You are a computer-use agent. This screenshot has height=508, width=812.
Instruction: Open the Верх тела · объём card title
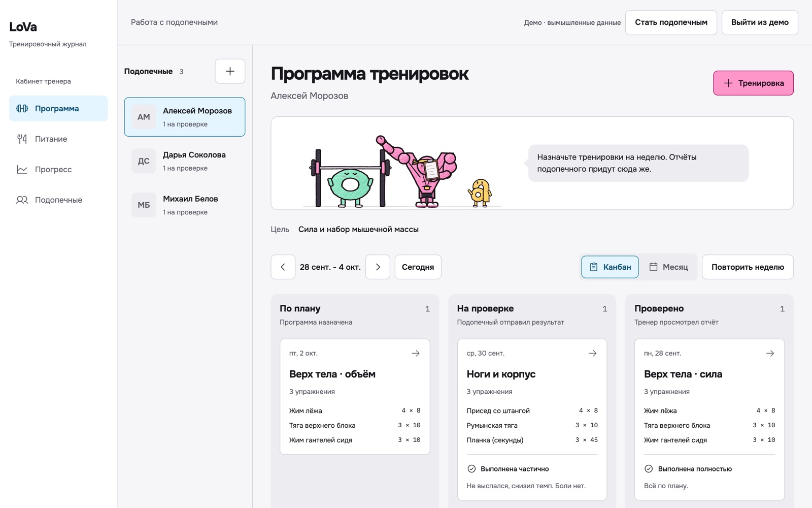pyautogui.click(x=332, y=374)
